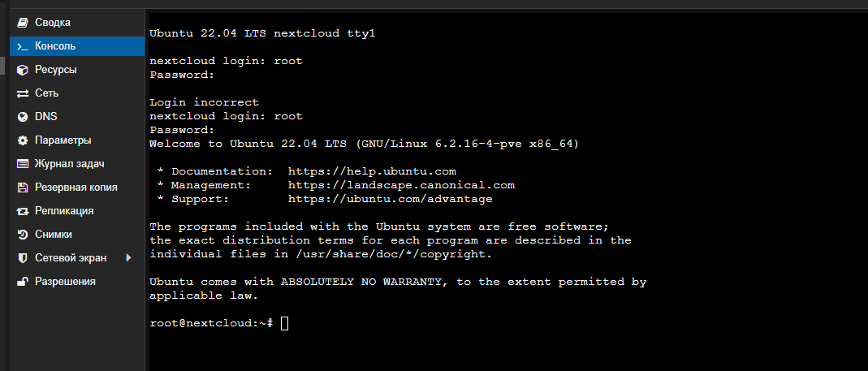Viewport: 868px width, 371px height.
Task: Expand the Сетевой экран submenu arrow
Action: (128, 257)
